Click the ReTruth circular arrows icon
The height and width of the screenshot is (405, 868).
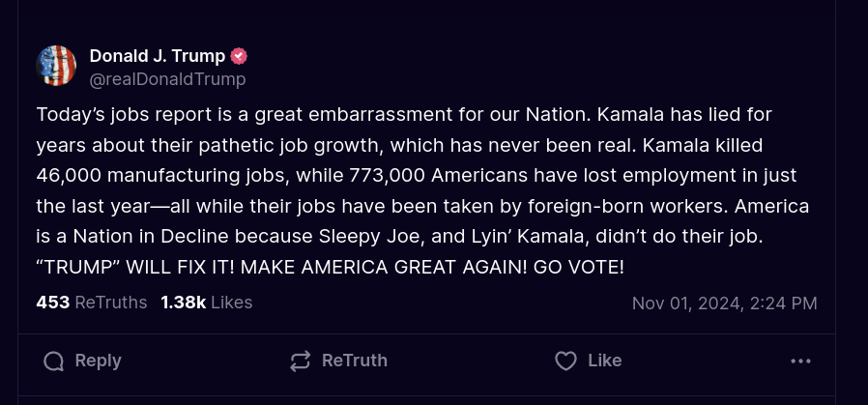pos(300,362)
